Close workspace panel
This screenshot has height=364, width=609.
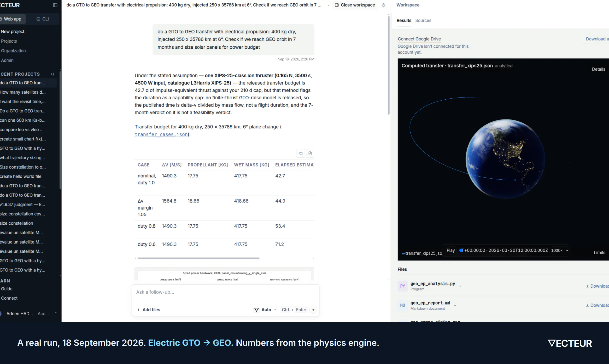click(355, 5)
